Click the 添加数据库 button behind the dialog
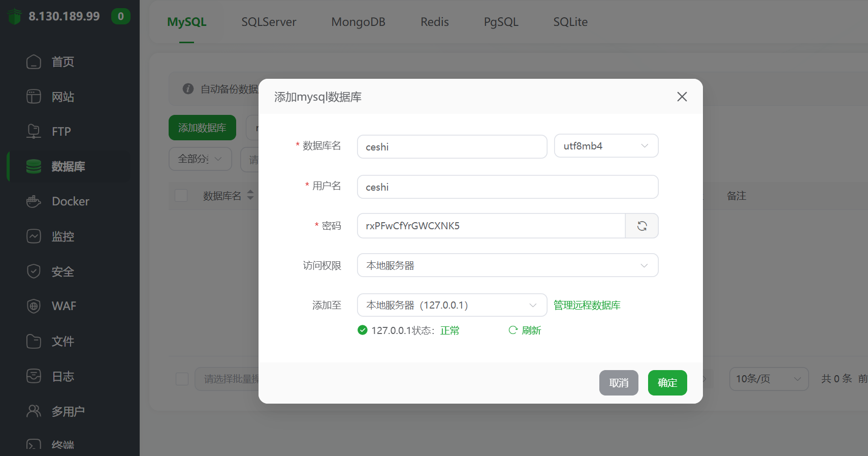Viewport: 868px width, 456px height. pos(202,128)
